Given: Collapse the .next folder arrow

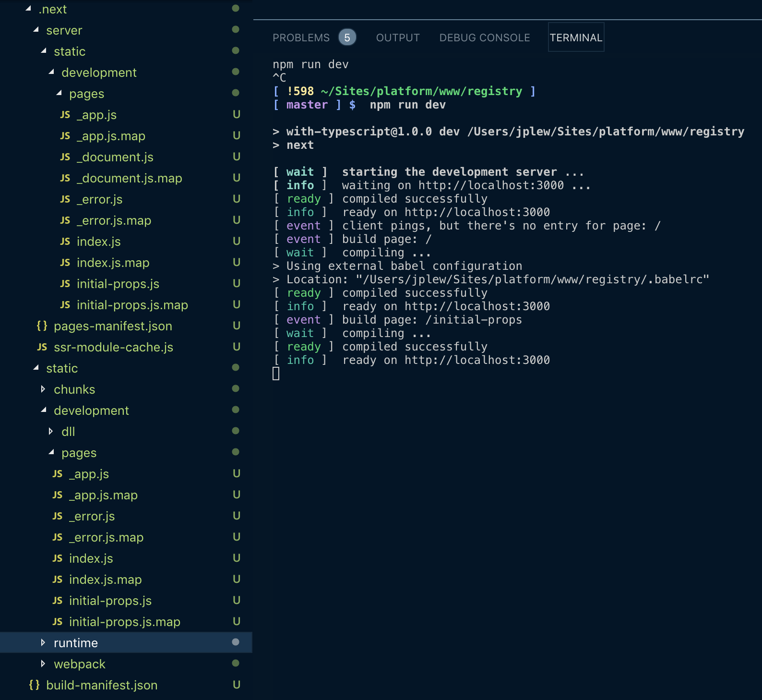Looking at the screenshot, I should click(x=28, y=9).
